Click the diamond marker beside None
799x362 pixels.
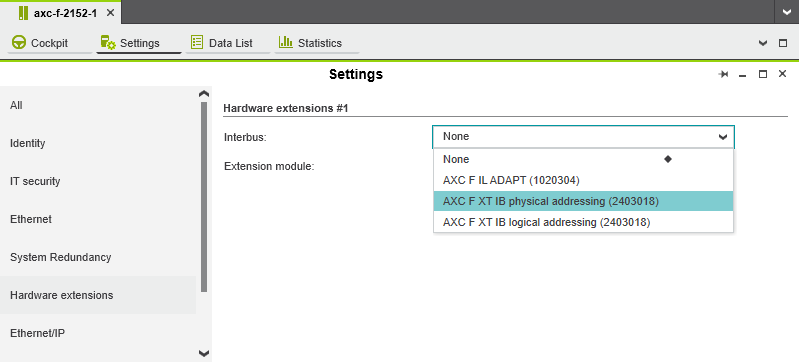(x=668, y=160)
